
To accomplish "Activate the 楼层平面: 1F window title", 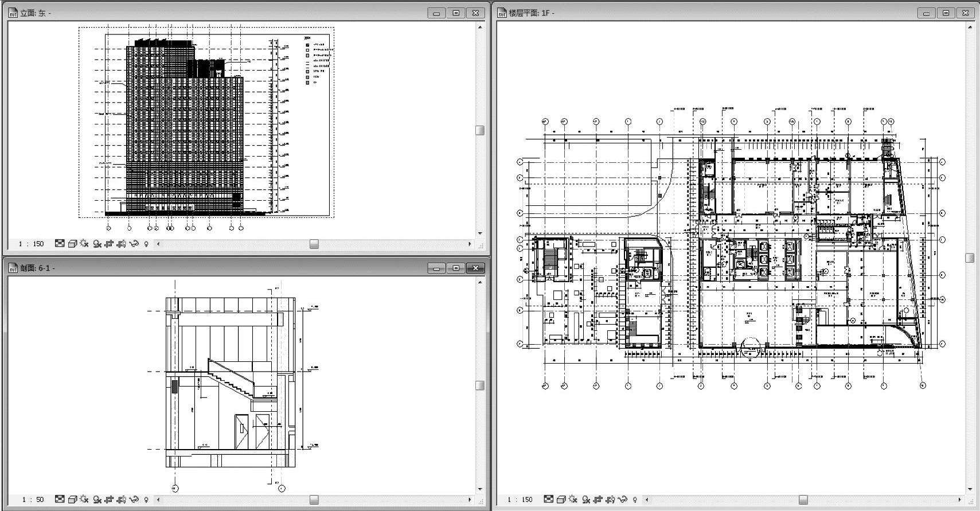I will (x=532, y=13).
